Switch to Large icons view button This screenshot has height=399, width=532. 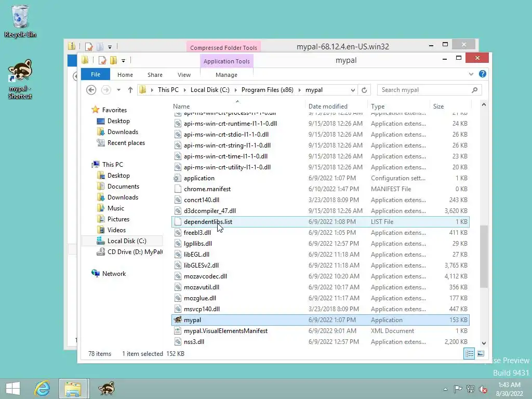pos(481,353)
